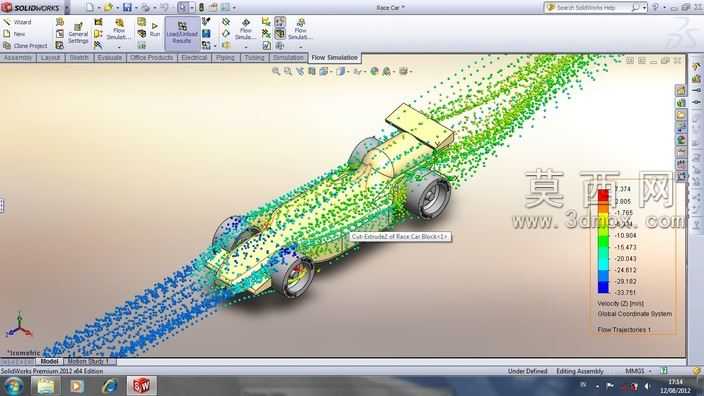Open dropdown arrow next to save icon

(x=136, y=8)
